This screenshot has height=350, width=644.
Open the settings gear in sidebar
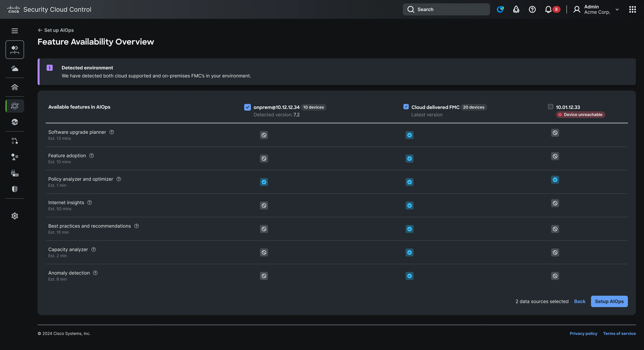(x=15, y=216)
